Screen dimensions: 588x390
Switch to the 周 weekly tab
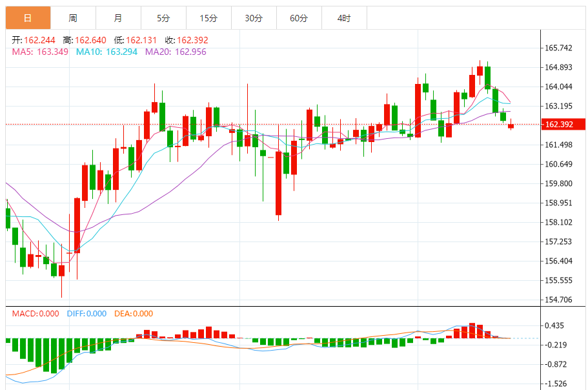[x=73, y=18]
